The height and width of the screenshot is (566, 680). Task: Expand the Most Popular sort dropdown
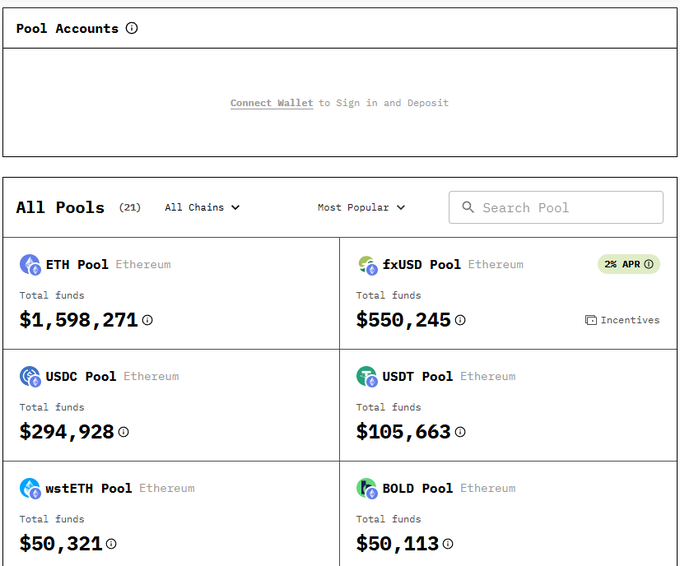point(361,208)
